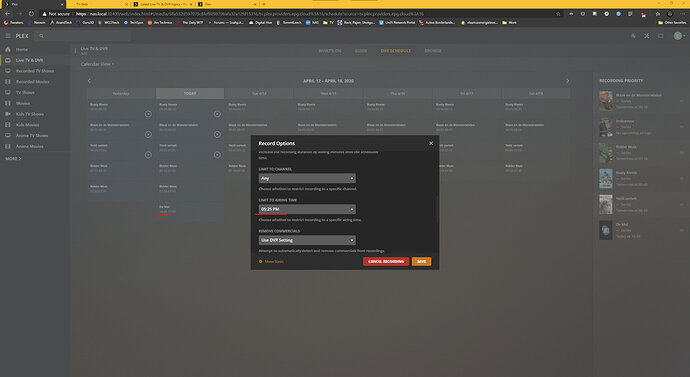Image resolution: width=690 pixels, height=377 pixels.
Task: Switch to Latest Live TV & DVR topics tab
Action: (x=163, y=4)
